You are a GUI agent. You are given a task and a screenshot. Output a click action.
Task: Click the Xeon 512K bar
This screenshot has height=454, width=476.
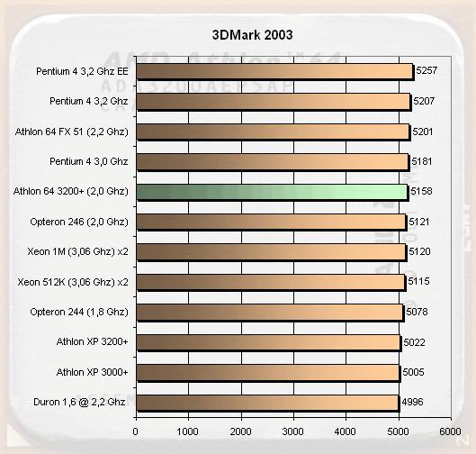coord(271,282)
